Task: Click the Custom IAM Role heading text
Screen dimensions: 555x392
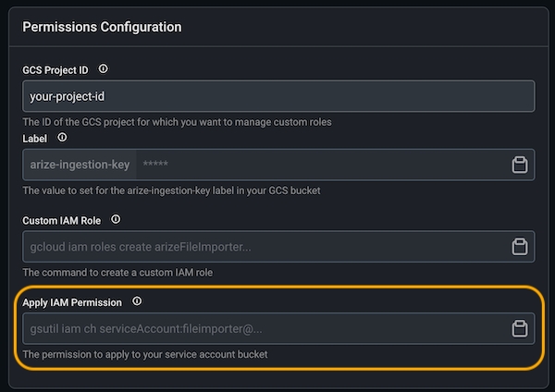Action: (64, 220)
